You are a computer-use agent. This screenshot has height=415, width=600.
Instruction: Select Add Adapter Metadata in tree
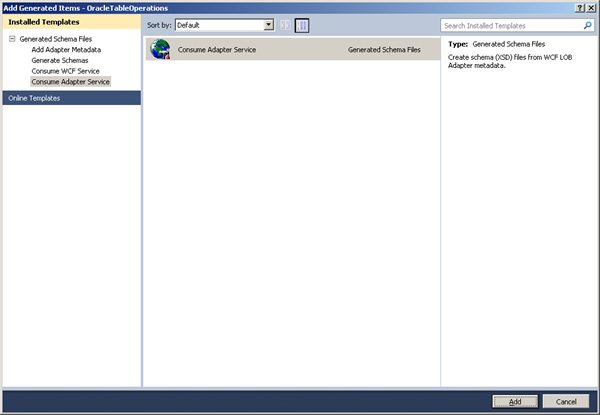point(66,49)
